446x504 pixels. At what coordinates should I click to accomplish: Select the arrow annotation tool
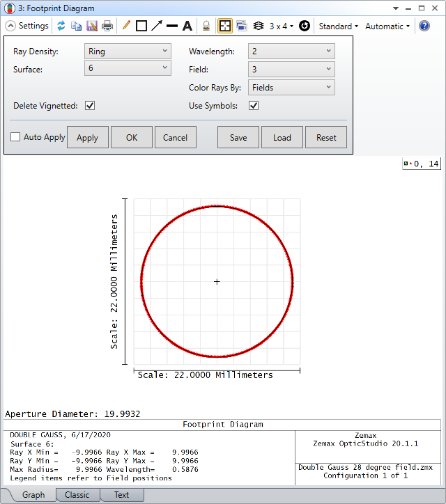coord(157,26)
